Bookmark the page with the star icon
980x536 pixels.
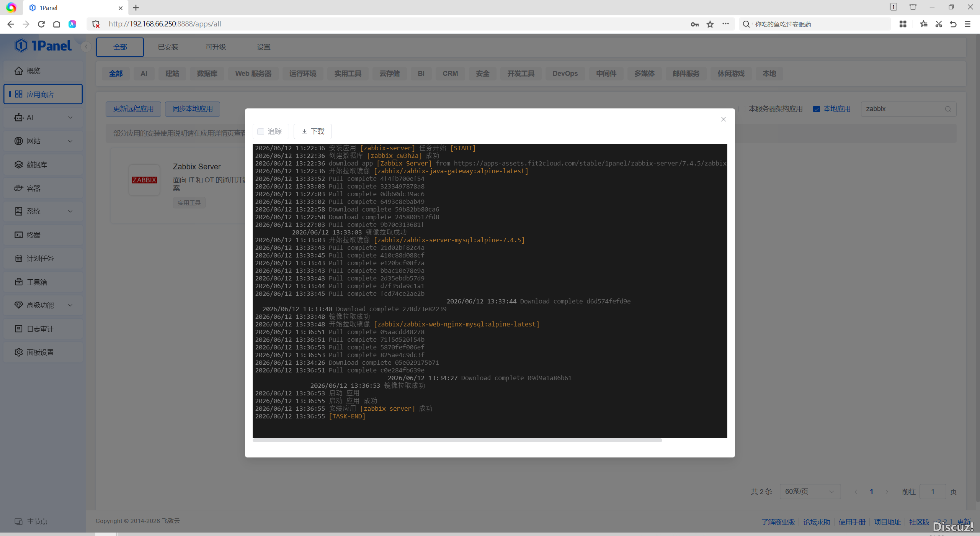pos(710,24)
